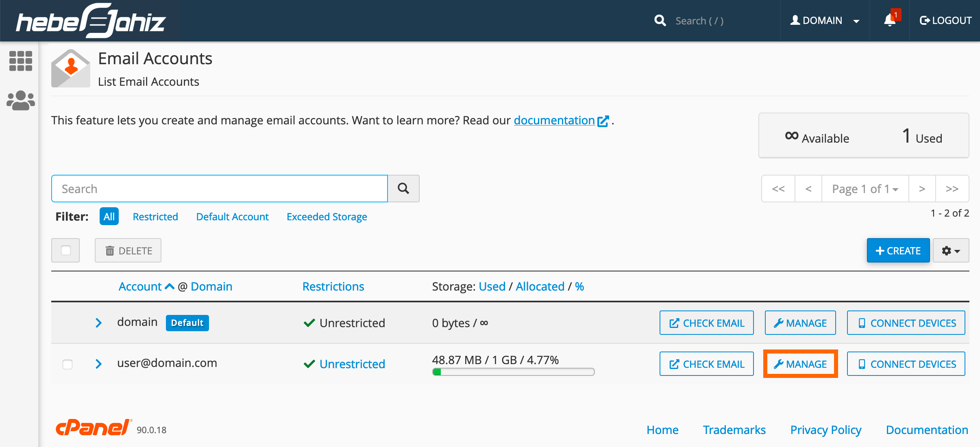Select the Restricted filter
The image size is (980, 447).
click(x=155, y=217)
